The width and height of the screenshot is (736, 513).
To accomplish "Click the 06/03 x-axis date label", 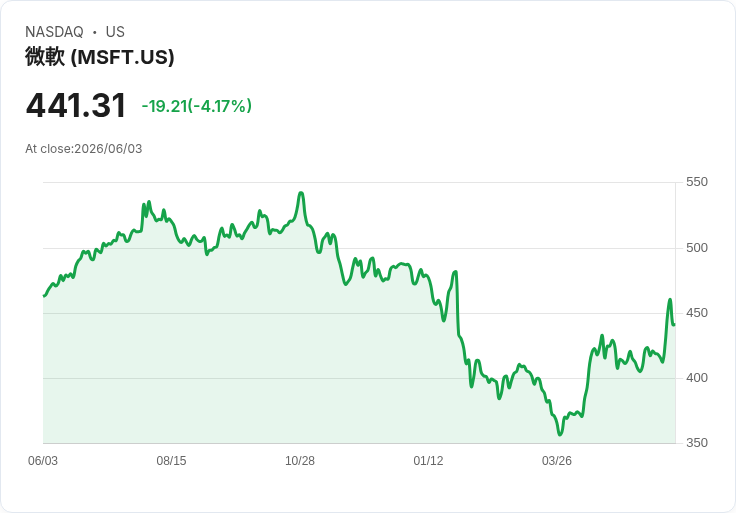I will pyautogui.click(x=43, y=460).
